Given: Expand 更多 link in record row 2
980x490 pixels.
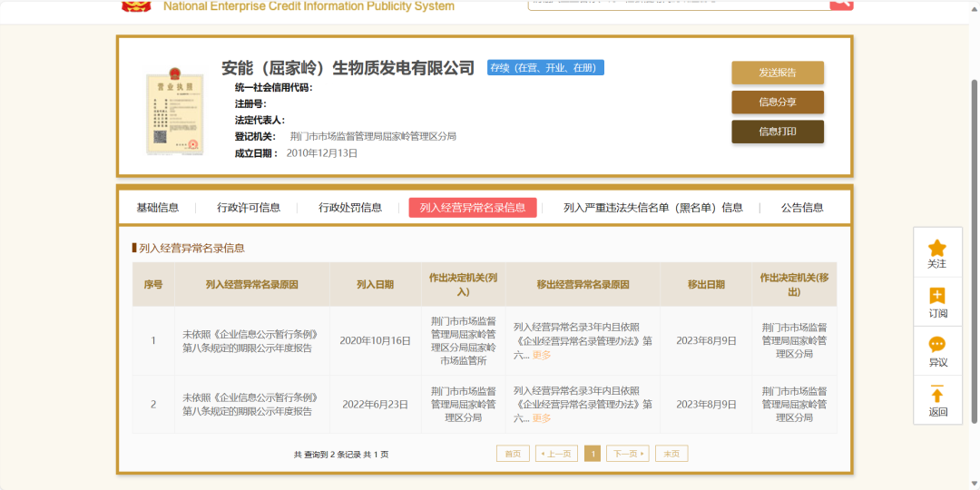Looking at the screenshot, I should tap(542, 418).
